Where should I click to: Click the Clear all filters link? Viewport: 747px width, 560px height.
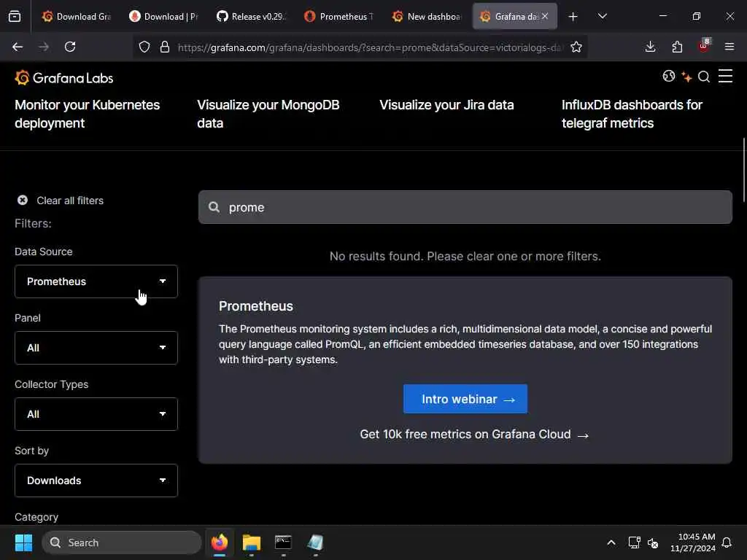click(70, 201)
